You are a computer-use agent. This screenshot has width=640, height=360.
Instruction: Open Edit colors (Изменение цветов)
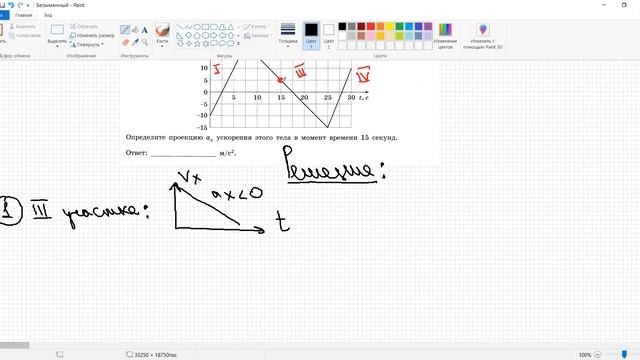(445, 36)
